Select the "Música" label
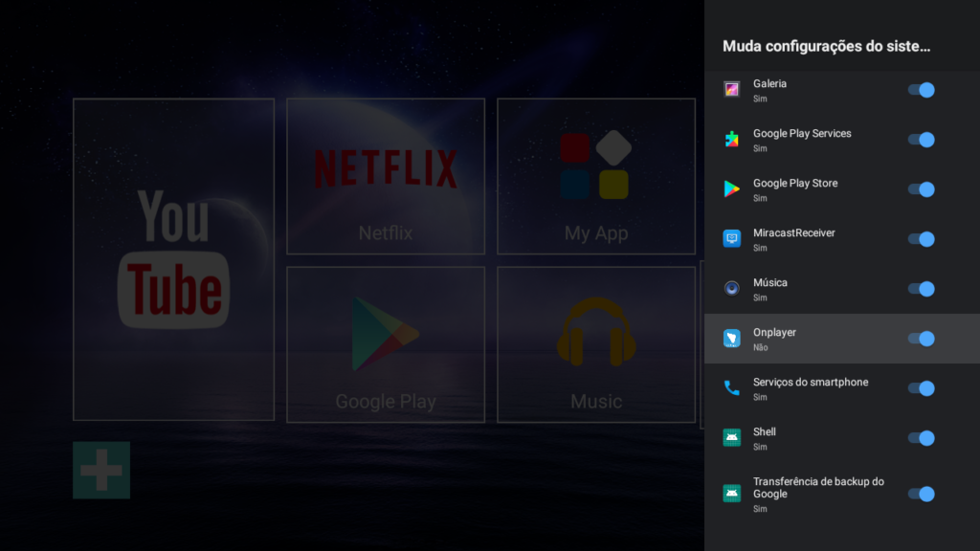The width and height of the screenshot is (980, 551). (x=770, y=282)
